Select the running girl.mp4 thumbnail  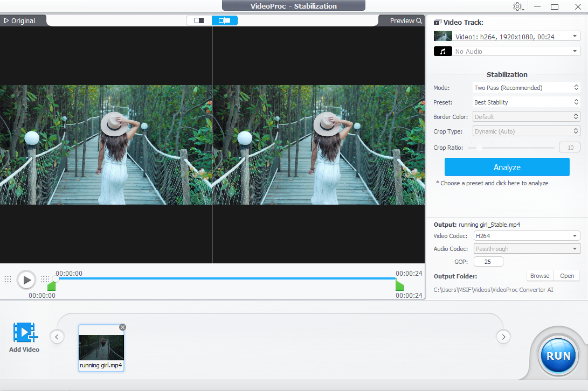click(101, 347)
